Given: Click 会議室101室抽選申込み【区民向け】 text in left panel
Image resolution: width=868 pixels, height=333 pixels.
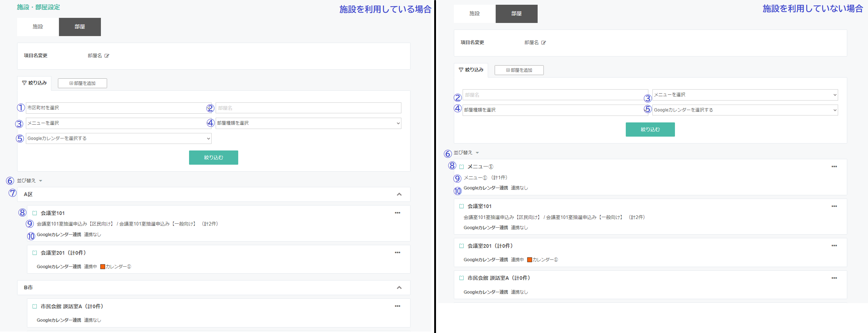Looking at the screenshot, I should tap(75, 224).
